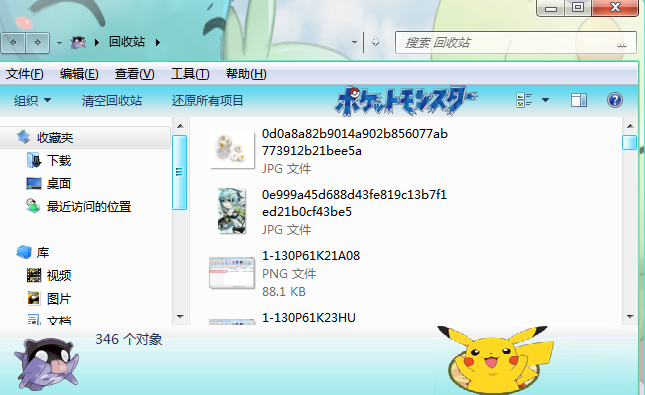Select file name 1-130P61K23HU

click(309, 318)
